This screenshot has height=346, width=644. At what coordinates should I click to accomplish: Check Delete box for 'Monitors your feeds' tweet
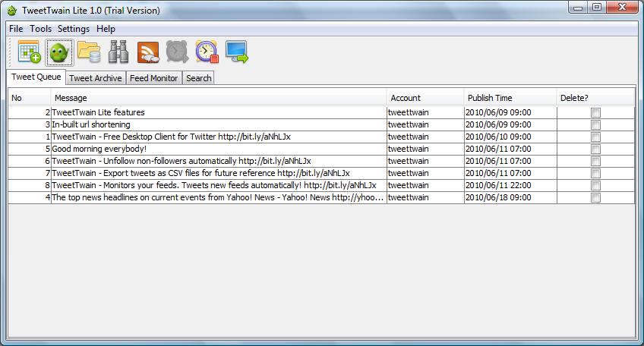tap(595, 185)
